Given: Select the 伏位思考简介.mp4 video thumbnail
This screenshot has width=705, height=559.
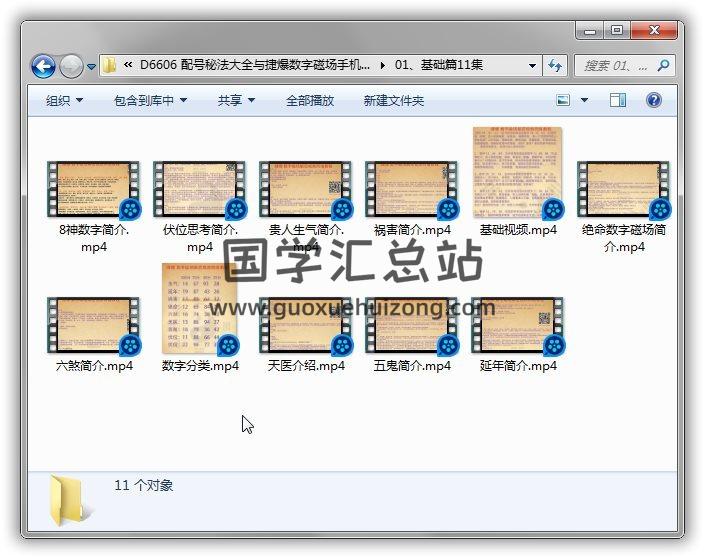Looking at the screenshot, I should tap(200, 189).
